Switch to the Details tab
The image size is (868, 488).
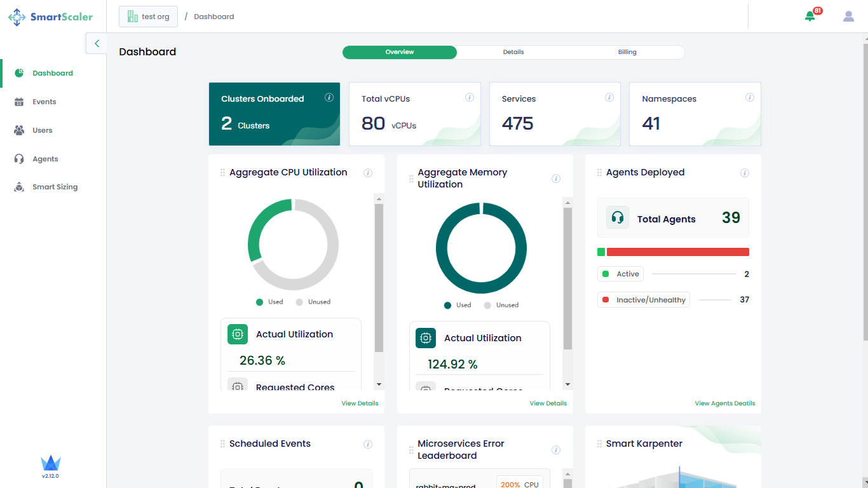[513, 52]
